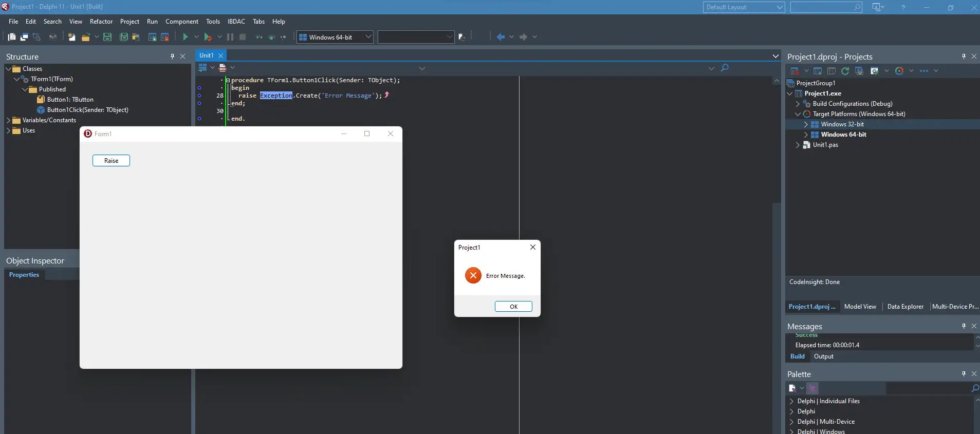This screenshot has height=434, width=980.
Task: Navigate back with blue left arrow
Action: (501, 36)
